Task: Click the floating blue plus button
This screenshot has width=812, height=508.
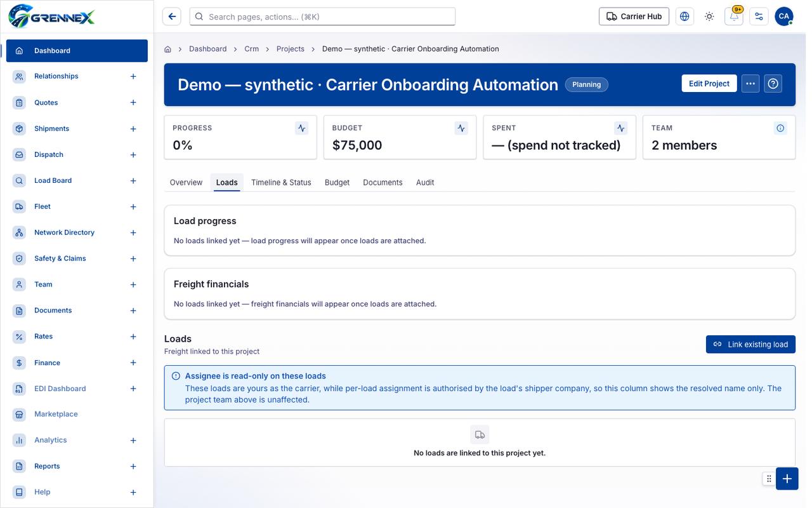Action: (x=787, y=479)
